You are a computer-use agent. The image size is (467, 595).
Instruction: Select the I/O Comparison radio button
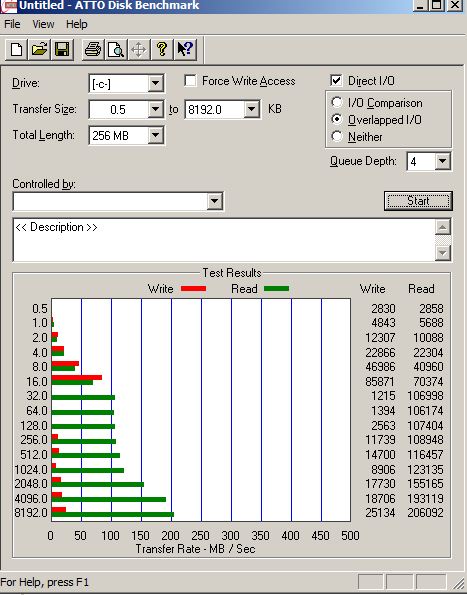[x=336, y=102]
